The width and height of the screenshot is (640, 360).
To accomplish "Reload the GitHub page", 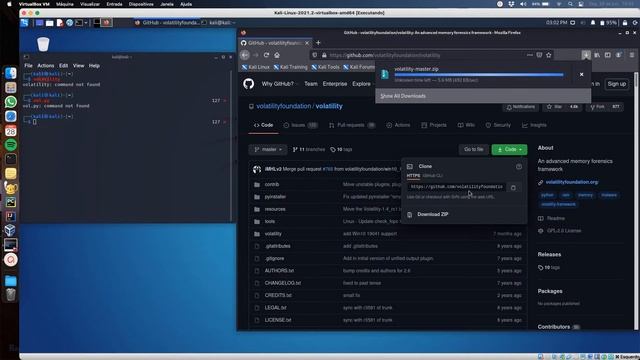I will pyautogui.click(x=266, y=55).
